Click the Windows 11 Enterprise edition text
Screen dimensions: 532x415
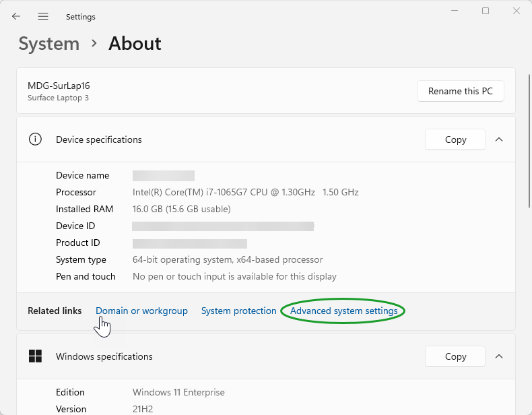point(178,392)
